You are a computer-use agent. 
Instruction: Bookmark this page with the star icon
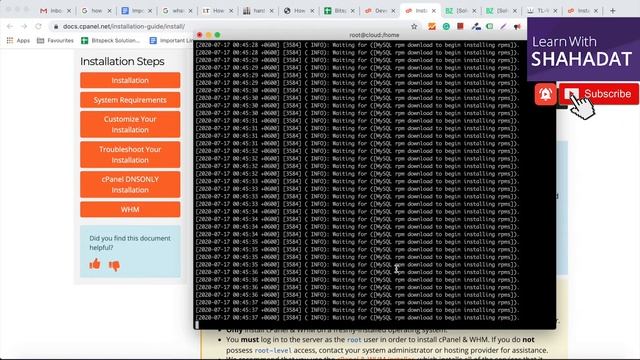point(414,27)
